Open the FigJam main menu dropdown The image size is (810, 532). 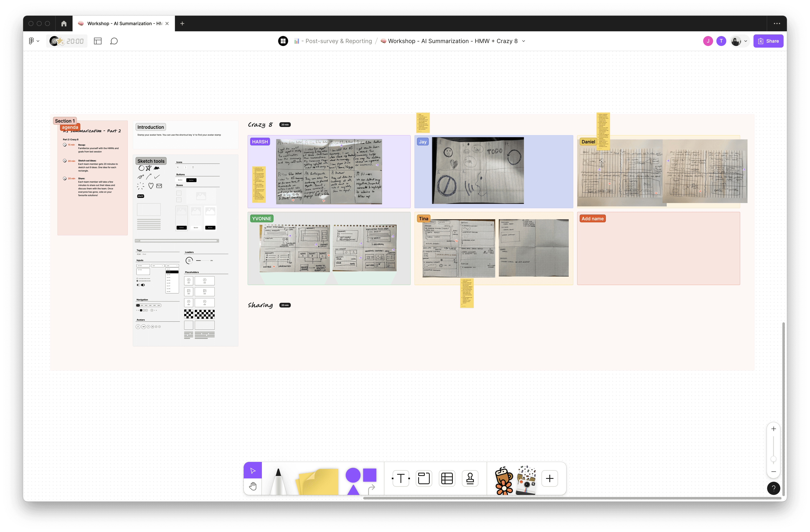tap(34, 41)
